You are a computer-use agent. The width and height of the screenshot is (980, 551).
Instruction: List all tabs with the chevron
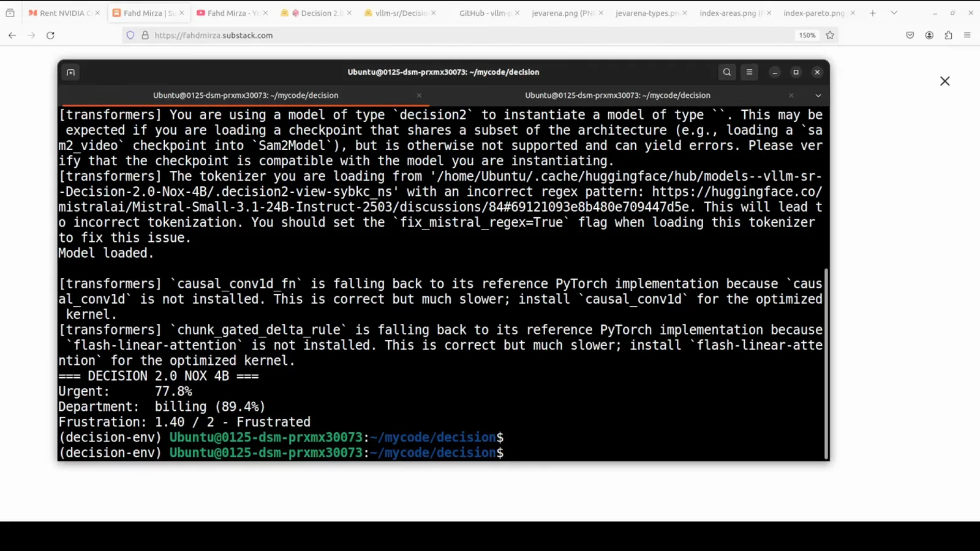click(894, 13)
